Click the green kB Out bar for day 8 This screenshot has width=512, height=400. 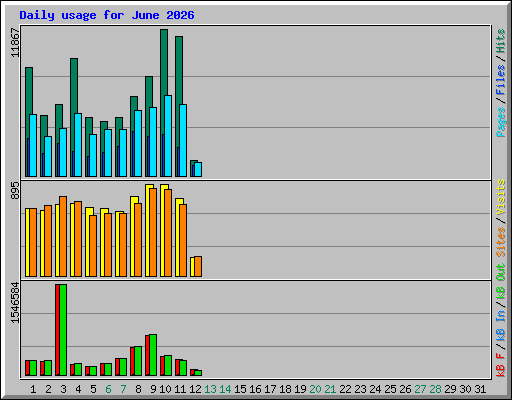pyautogui.click(x=138, y=361)
